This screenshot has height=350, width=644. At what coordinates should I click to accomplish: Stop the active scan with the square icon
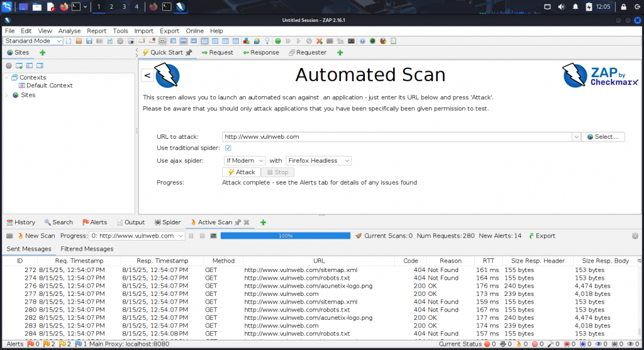[x=202, y=236]
